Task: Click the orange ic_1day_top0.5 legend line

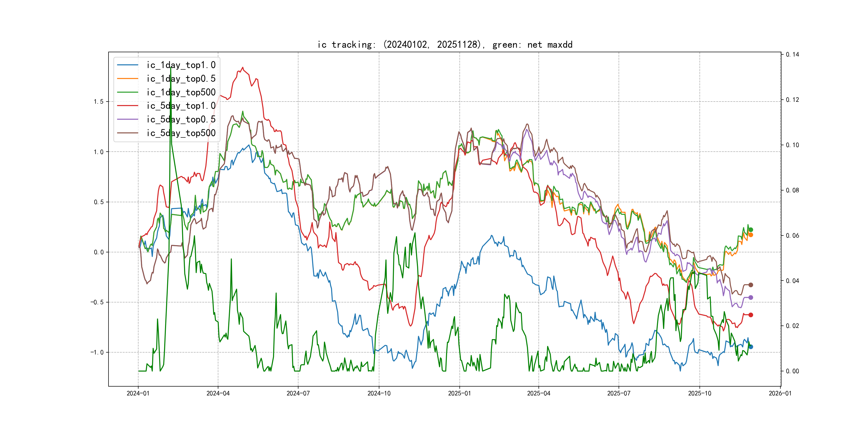Action: pyautogui.click(x=127, y=78)
